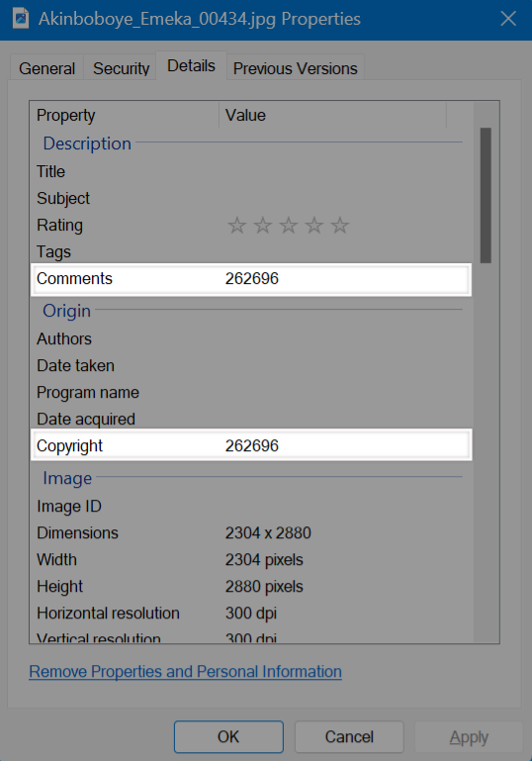532x761 pixels.
Task: Click the Cancel button
Action: pos(349,736)
